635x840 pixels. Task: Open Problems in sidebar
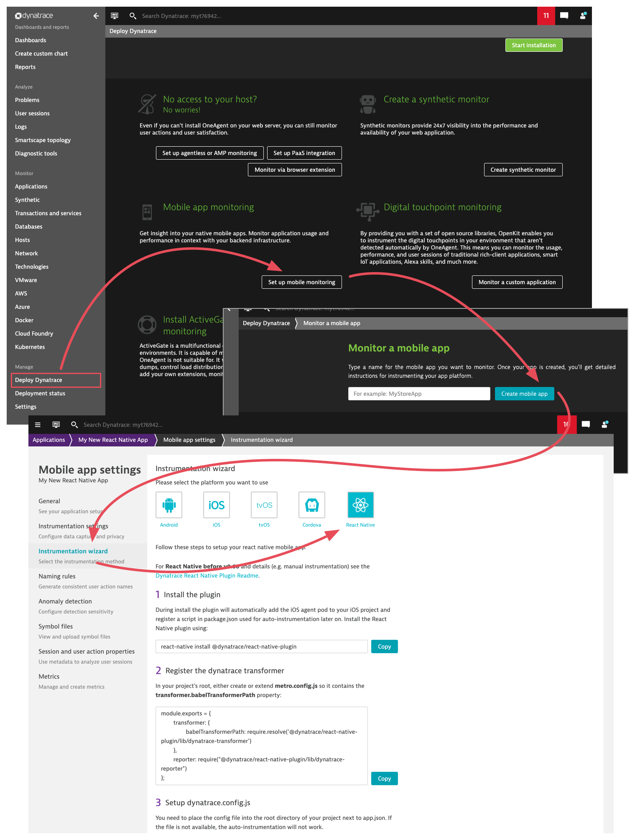(x=27, y=100)
